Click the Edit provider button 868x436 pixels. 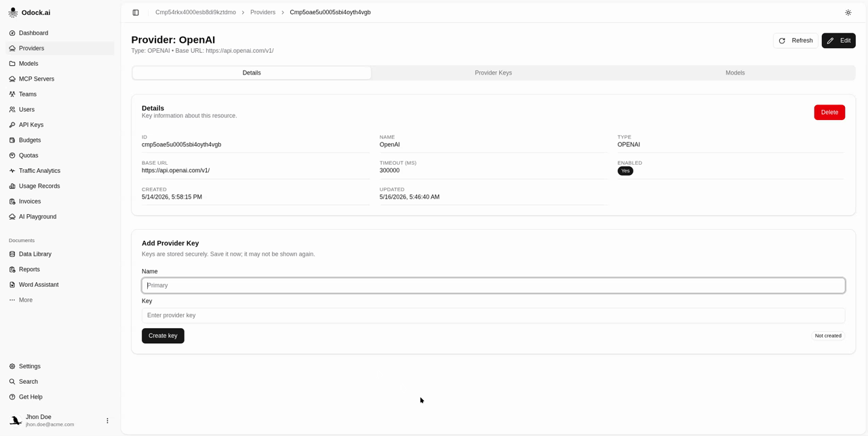(x=838, y=41)
